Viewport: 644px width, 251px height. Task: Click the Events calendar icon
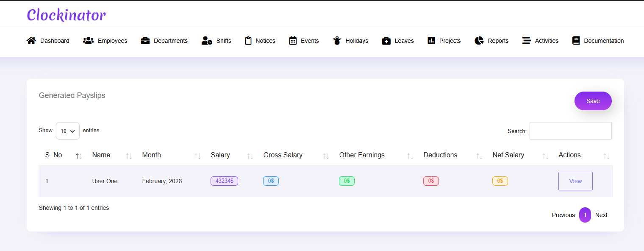(x=293, y=41)
